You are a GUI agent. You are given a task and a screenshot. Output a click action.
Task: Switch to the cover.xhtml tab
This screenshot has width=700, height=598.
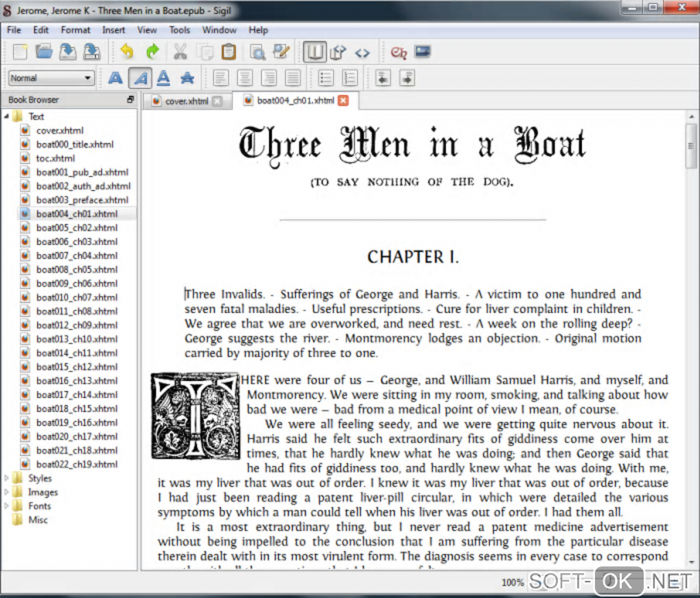(187, 102)
